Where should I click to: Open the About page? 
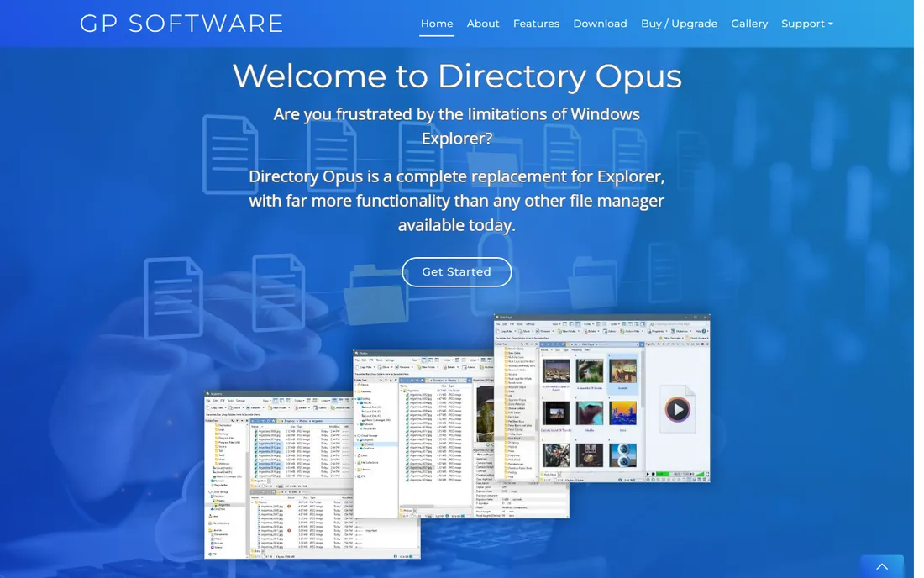[483, 24]
